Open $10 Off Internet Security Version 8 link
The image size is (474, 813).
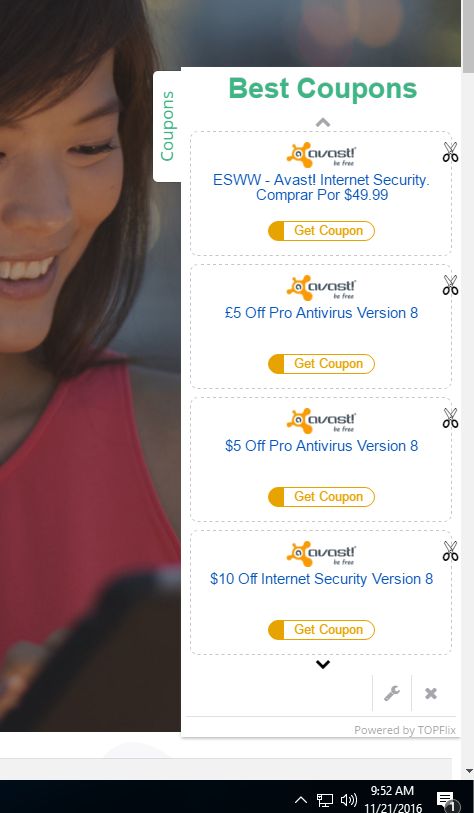coord(321,579)
